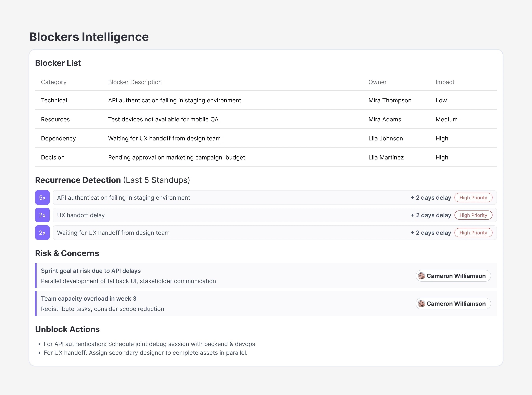Select the Decision category cell
Screen dimensions: 532x395
point(53,157)
